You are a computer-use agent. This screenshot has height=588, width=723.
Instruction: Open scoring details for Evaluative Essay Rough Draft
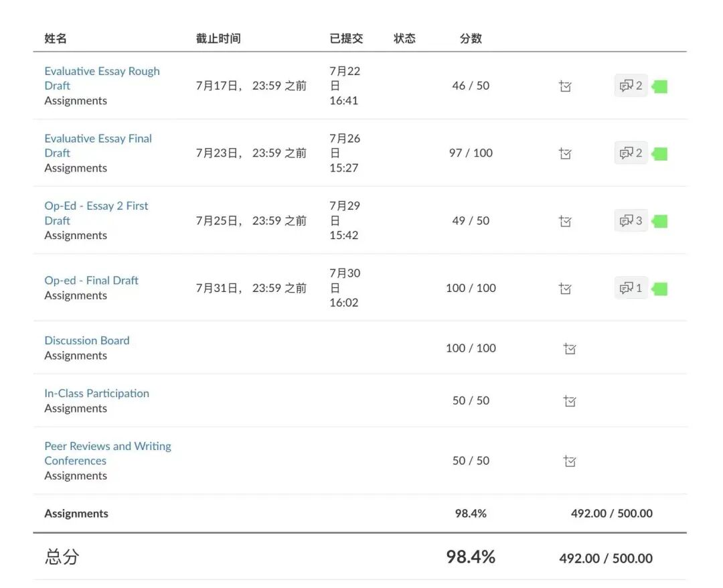tap(565, 86)
